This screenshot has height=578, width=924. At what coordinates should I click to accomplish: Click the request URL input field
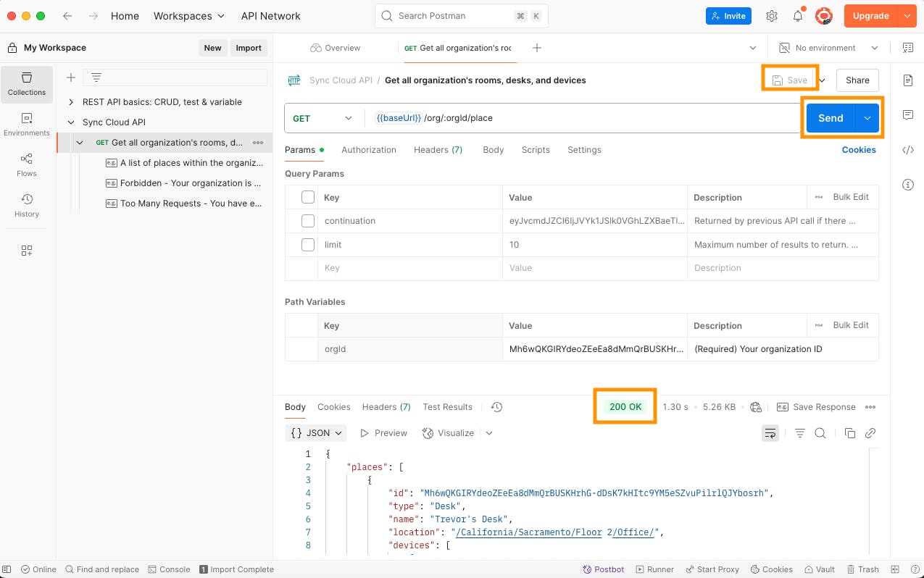pyautogui.click(x=584, y=118)
